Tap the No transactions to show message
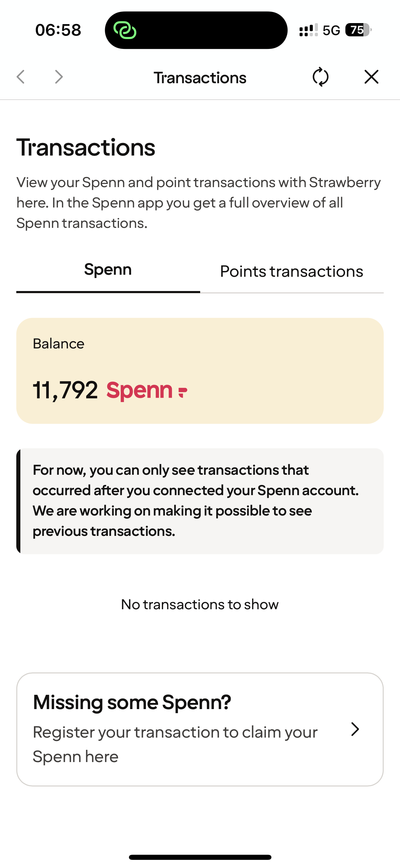 (x=200, y=604)
